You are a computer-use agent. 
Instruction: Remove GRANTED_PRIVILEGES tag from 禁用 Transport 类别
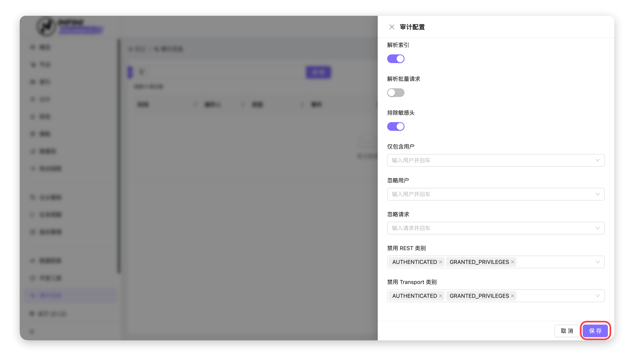[512, 296]
